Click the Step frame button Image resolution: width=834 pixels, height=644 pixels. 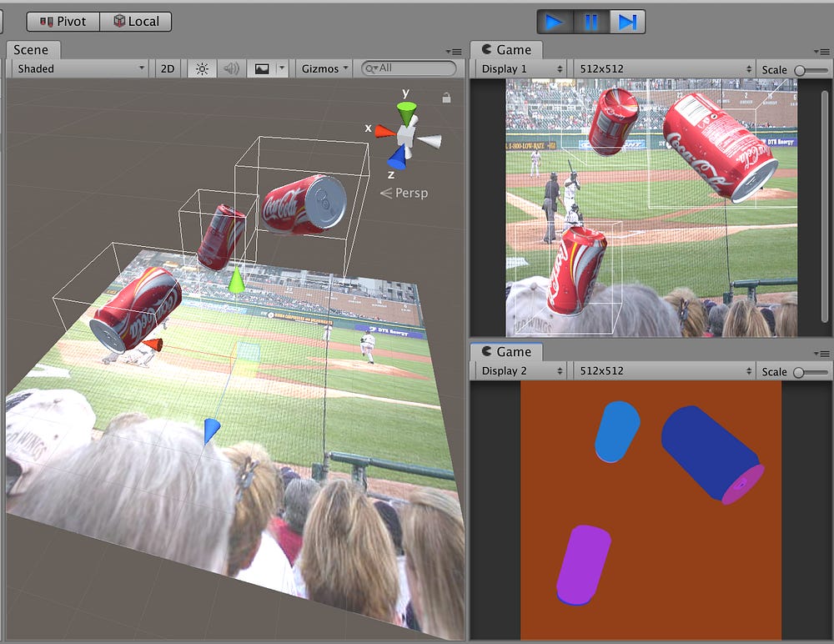click(x=627, y=22)
